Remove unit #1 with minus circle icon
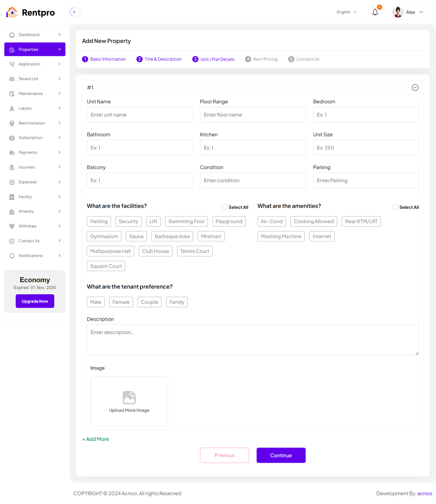 [x=415, y=88]
